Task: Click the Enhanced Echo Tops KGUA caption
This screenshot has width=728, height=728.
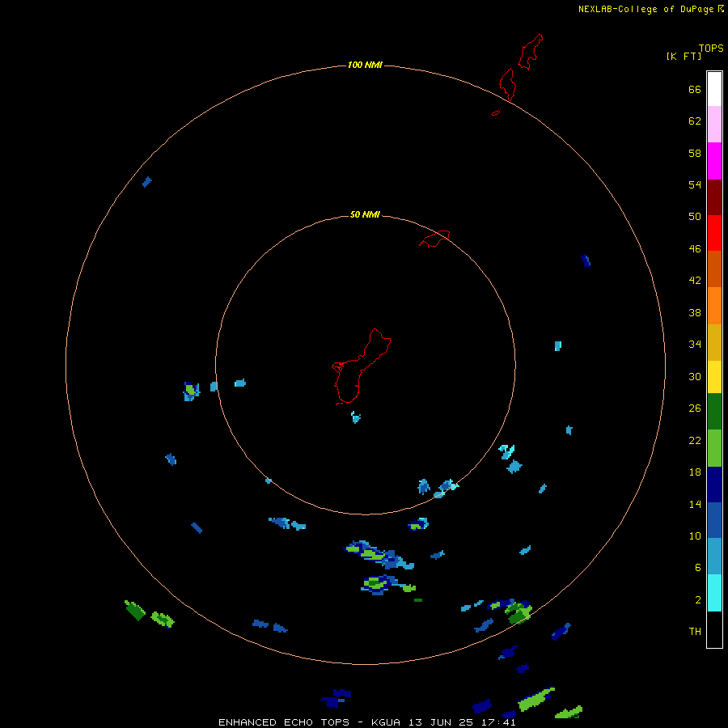Action: click(366, 722)
